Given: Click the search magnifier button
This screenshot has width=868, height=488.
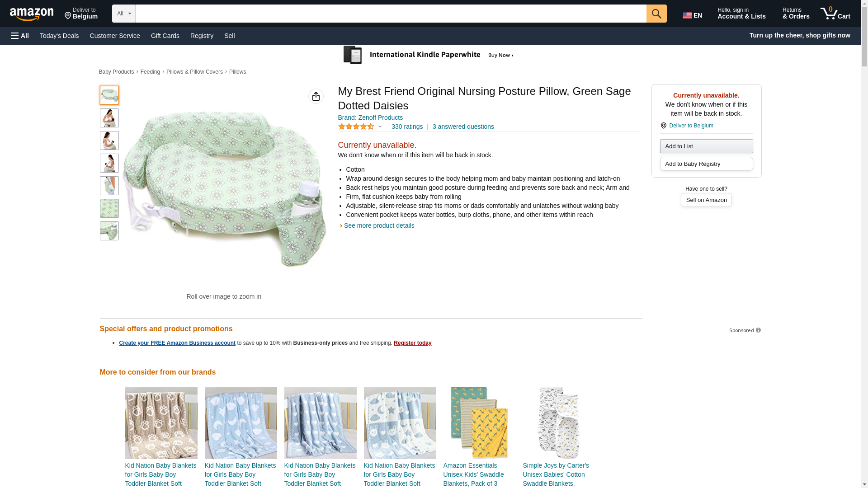Looking at the screenshot, I should click(x=656, y=14).
